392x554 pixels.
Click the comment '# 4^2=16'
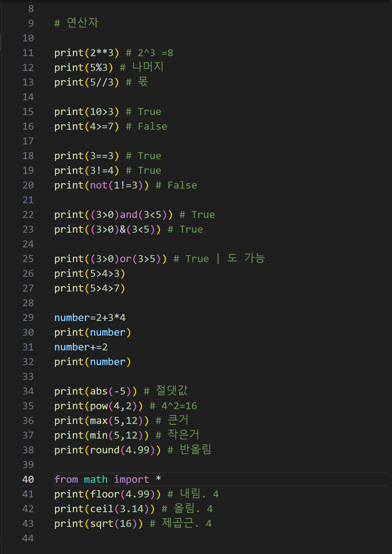173,406
